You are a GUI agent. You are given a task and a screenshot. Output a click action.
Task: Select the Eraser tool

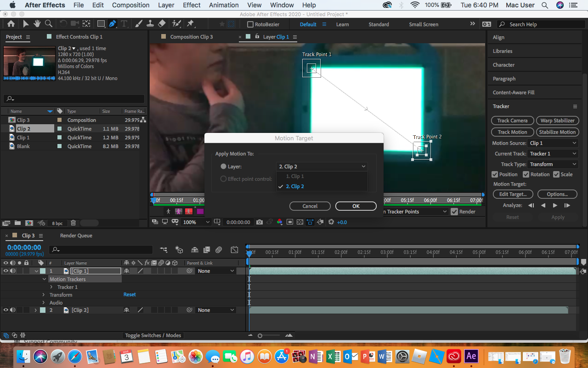tap(162, 24)
